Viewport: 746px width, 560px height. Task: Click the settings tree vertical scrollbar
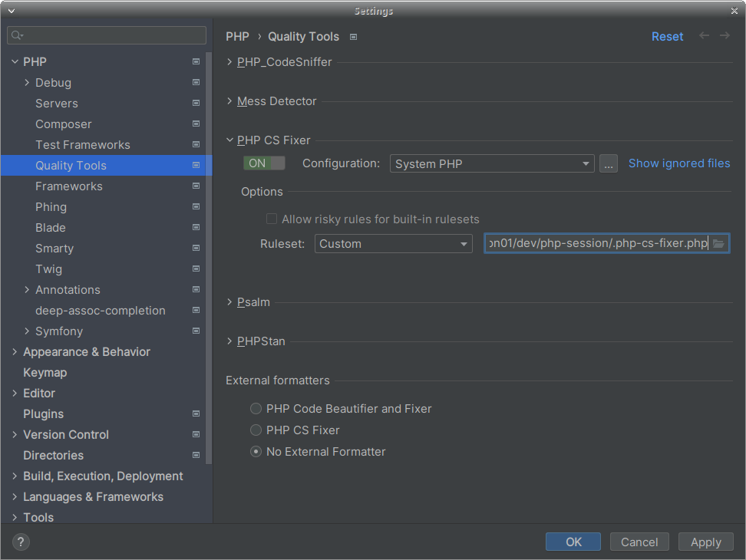209,258
